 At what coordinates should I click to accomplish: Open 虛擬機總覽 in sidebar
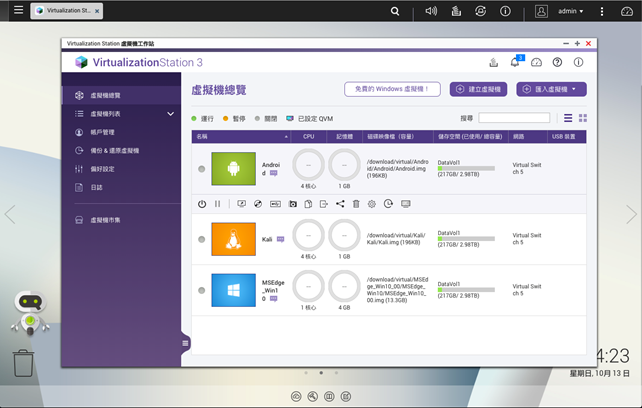pyautogui.click(x=121, y=95)
